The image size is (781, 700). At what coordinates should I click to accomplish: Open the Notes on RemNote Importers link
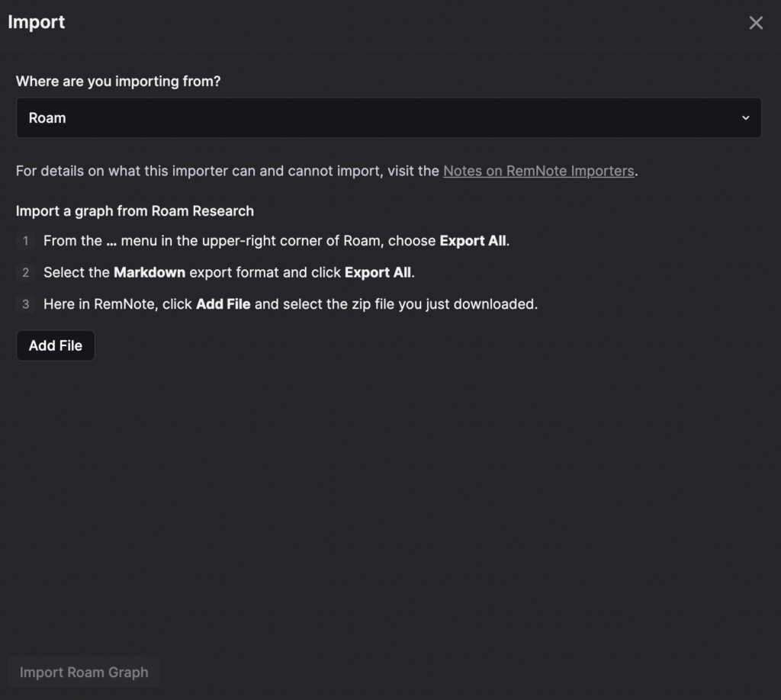[x=538, y=171]
